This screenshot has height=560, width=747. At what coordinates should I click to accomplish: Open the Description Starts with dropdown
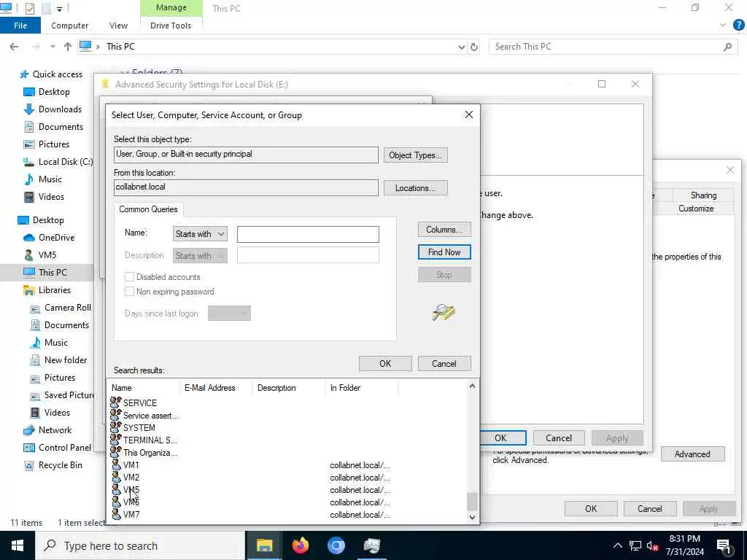tap(200, 256)
